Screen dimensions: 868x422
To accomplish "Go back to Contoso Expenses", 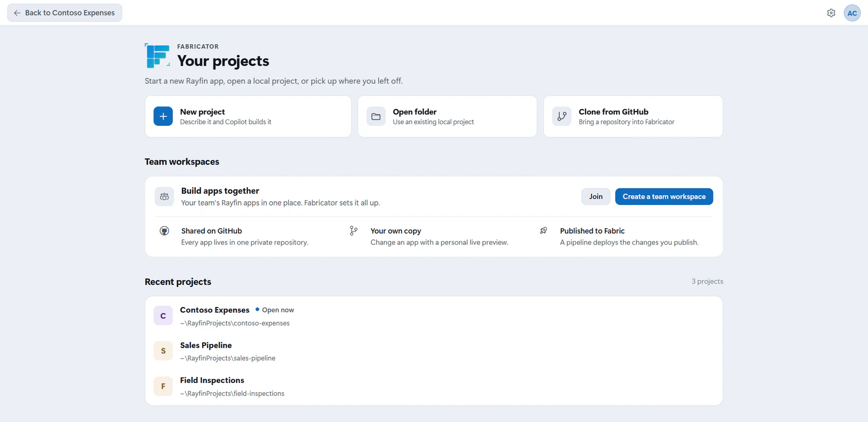I will coord(65,13).
